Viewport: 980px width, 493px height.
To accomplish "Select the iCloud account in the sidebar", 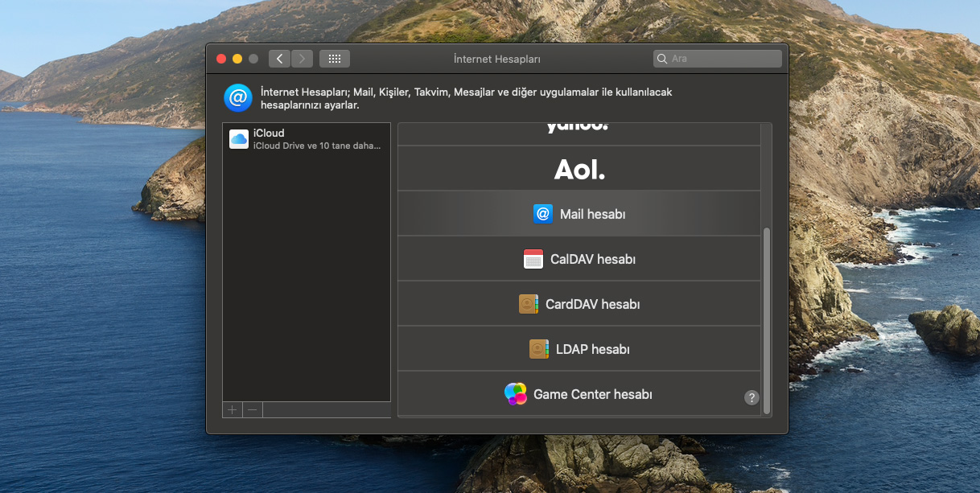I will (x=307, y=139).
